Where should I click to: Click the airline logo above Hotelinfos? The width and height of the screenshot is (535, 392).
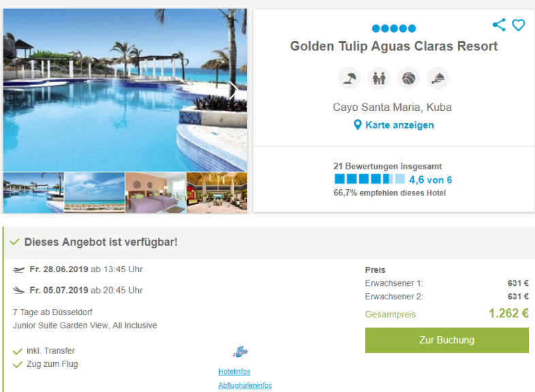click(x=240, y=351)
